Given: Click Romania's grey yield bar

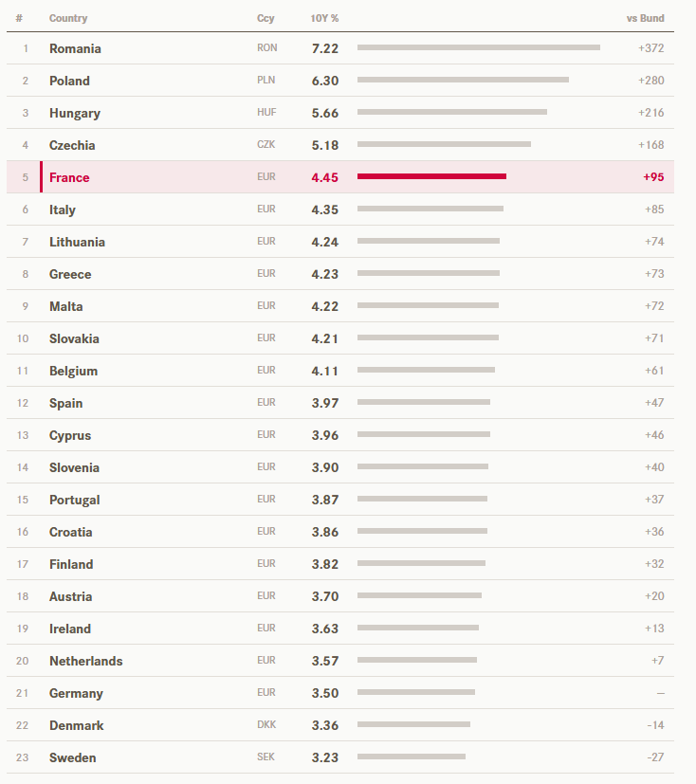Looking at the screenshot, I should point(479,47).
